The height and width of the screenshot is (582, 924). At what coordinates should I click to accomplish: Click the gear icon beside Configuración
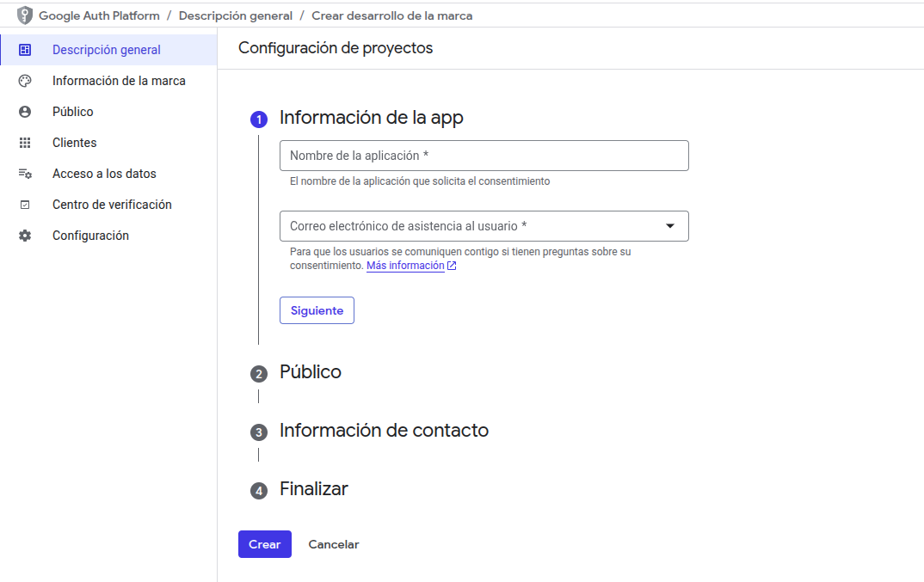coord(25,236)
